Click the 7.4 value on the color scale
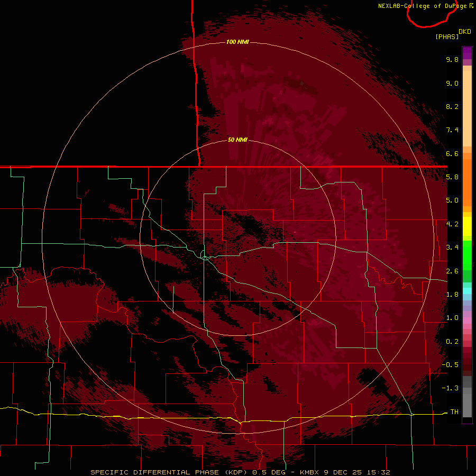The height and width of the screenshot is (476, 476). pyautogui.click(x=452, y=130)
